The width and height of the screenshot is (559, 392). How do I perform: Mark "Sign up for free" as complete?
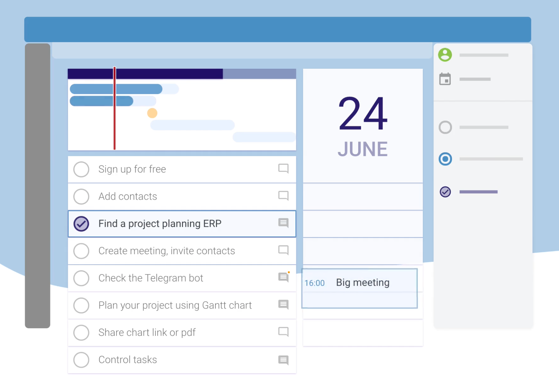click(81, 169)
